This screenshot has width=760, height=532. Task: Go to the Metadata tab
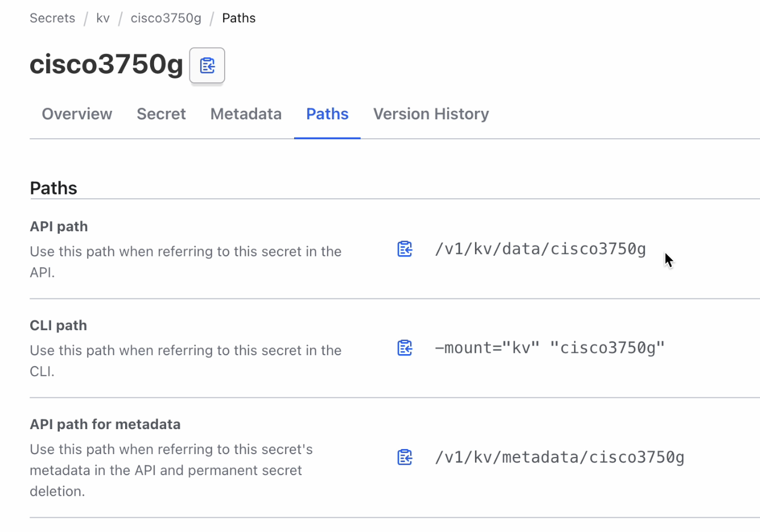(246, 114)
